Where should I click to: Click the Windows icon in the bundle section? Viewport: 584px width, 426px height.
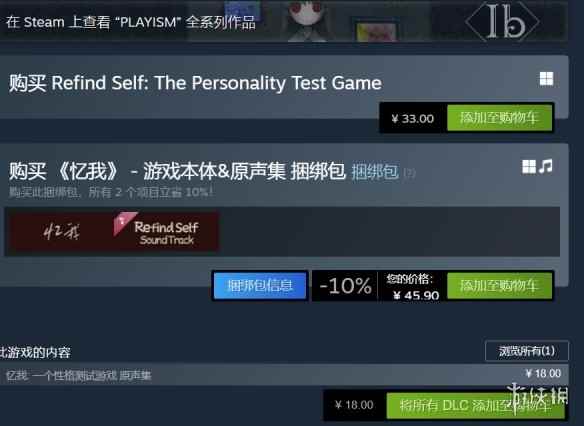[x=529, y=166]
